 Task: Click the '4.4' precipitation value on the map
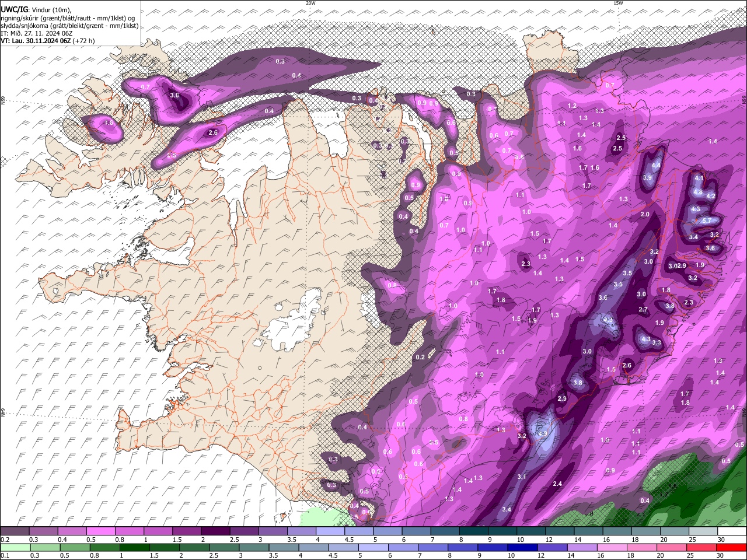point(656,166)
